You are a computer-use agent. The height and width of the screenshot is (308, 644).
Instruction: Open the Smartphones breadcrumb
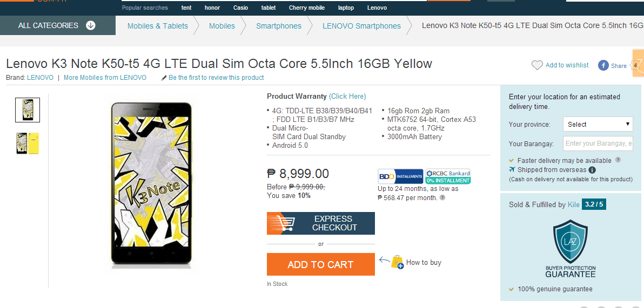tap(279, 26)
